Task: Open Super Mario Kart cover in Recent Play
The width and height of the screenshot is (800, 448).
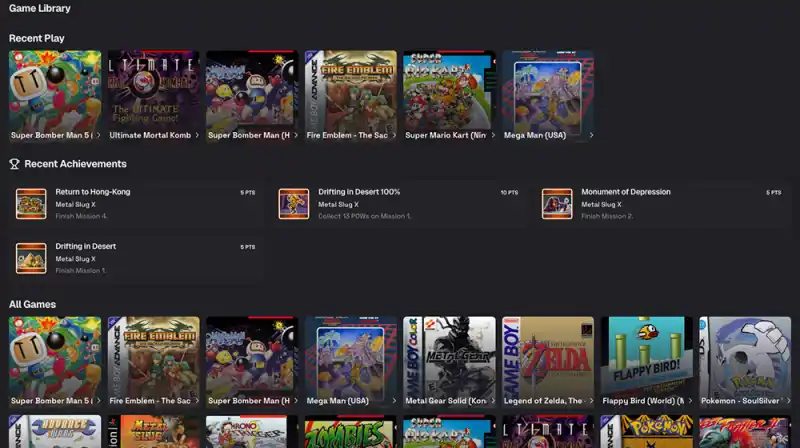Action: [x=449, y=95]
